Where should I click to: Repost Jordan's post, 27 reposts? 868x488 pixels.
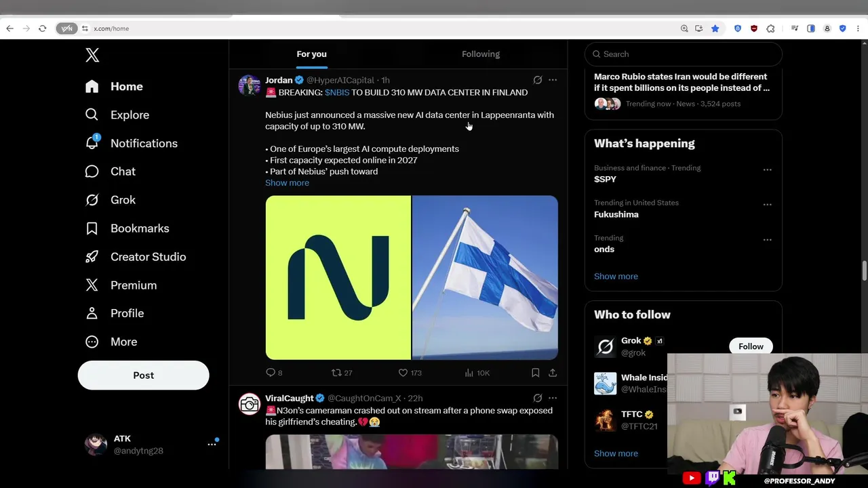341,373
